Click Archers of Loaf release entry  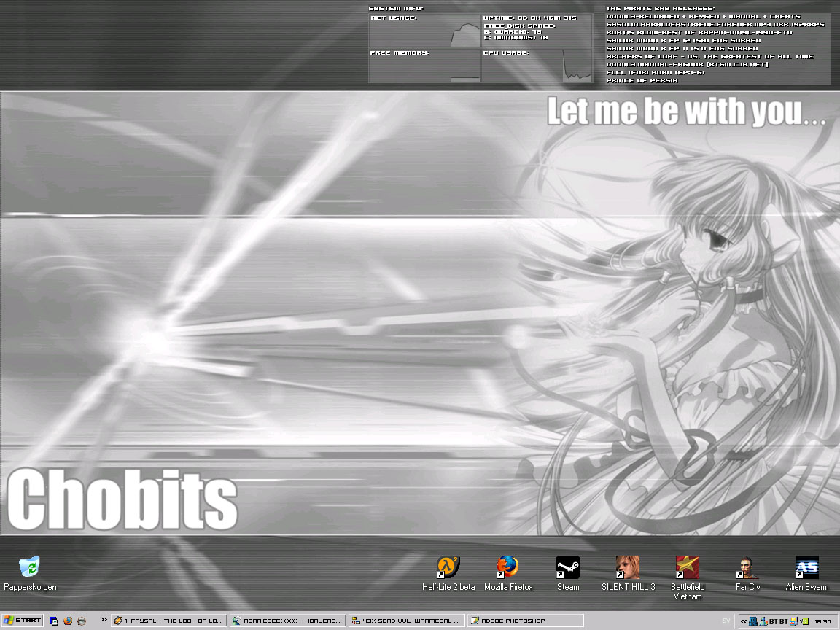pyautogui.click(x=709, y=57)
